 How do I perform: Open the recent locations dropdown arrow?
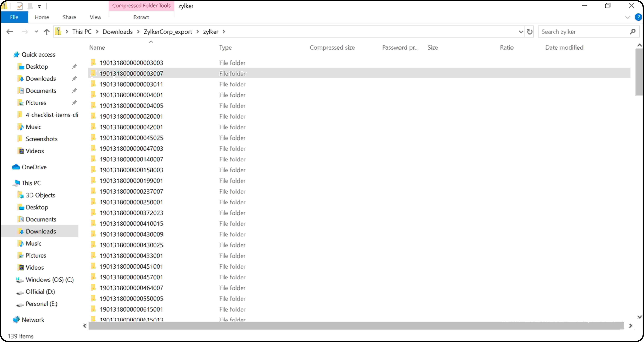(36, 32)
